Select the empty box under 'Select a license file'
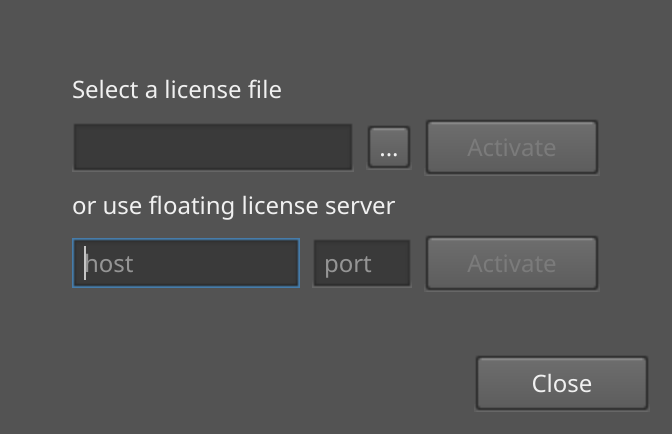The height and width of the screenshot is (434, 672). point(212,147)
